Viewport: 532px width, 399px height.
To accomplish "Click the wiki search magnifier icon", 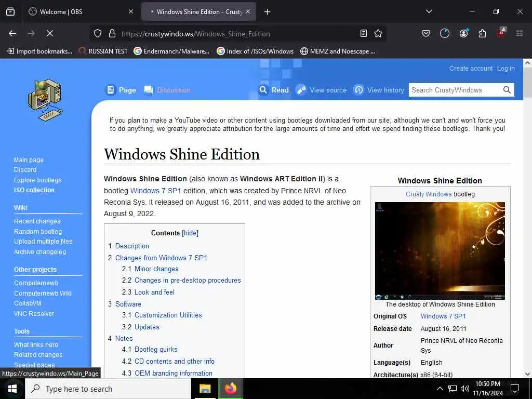I will [x=507, y=90].
